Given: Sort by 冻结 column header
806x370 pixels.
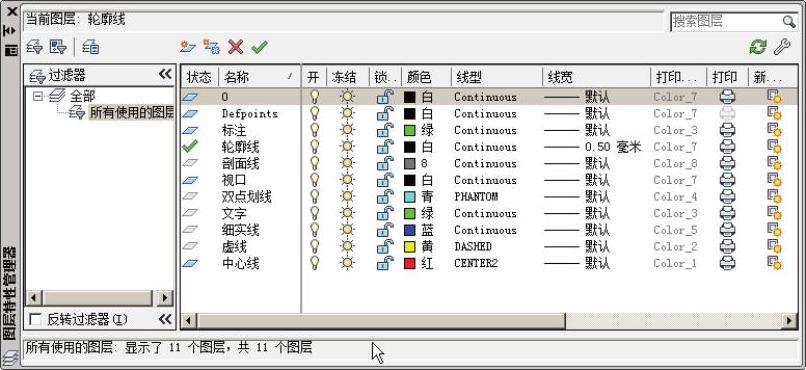Looking at the screenshot, I should pyautogui.click(x=347, y=77).
